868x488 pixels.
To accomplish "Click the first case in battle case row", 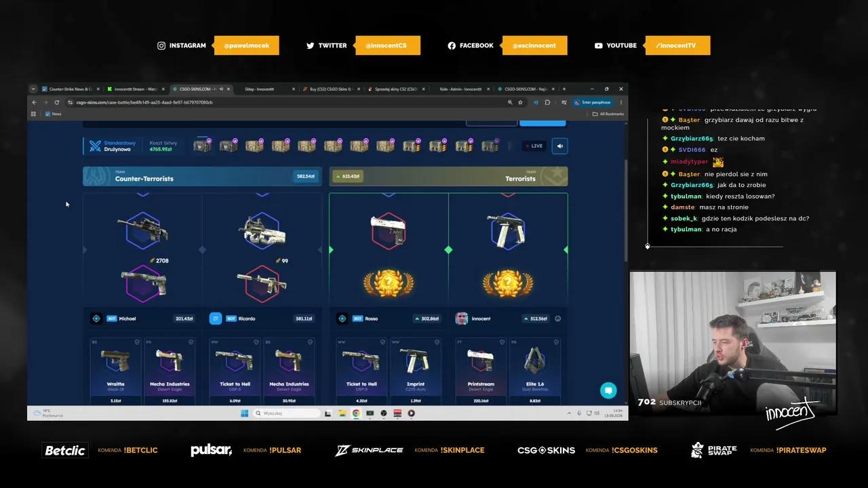I will click(x=202, y=146).
